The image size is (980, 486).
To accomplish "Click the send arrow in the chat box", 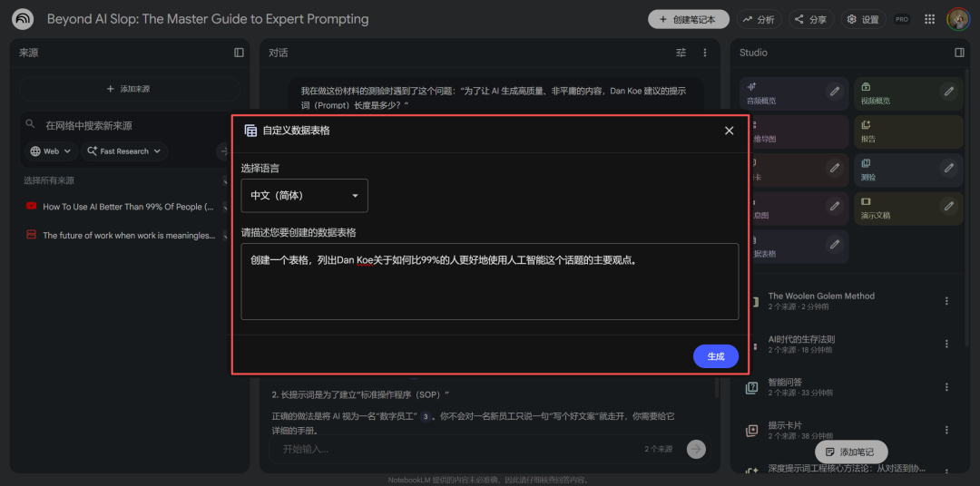I will click(x=696, y=449).
